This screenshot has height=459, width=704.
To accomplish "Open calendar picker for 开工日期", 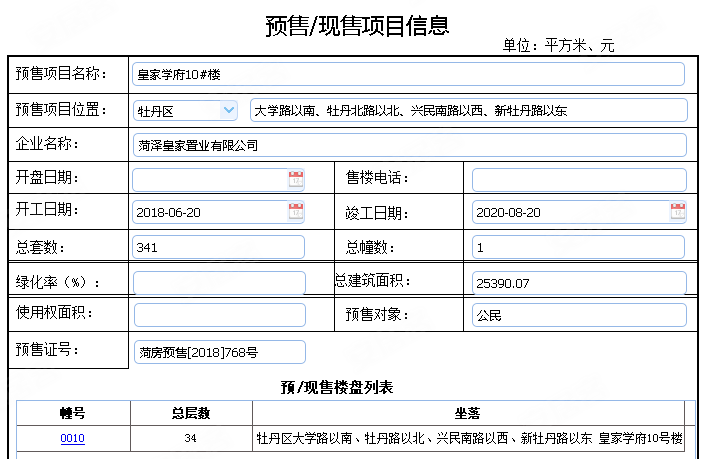I will point(296,212).
